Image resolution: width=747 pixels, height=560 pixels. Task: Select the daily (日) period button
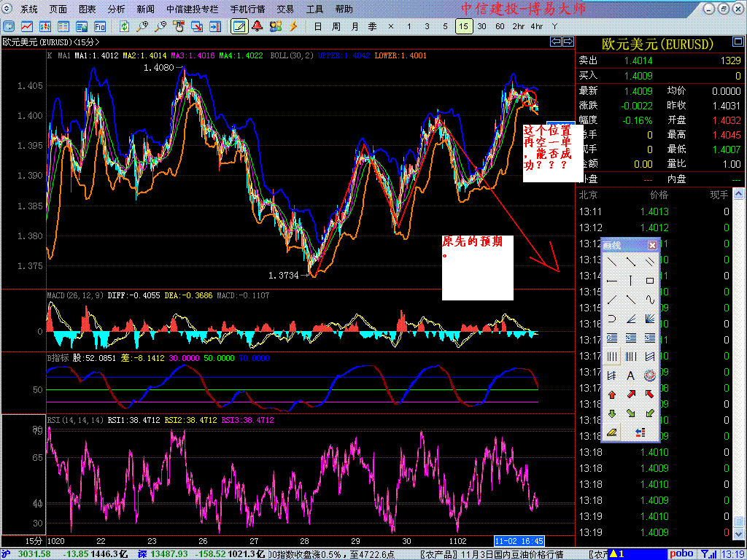pos(317,26)
